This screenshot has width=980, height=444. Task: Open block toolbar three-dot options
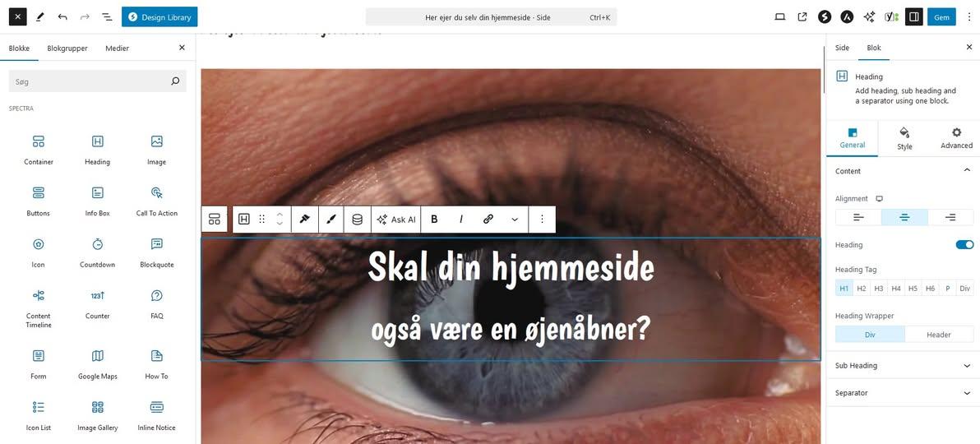point(542,219)
